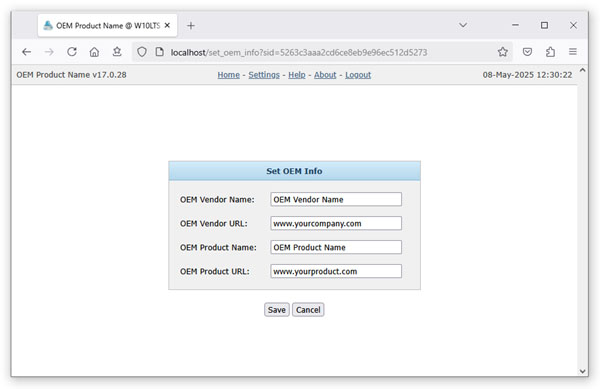Close the browser window
The width and height of the screenshot is (600, 389).
coord(573,25)
